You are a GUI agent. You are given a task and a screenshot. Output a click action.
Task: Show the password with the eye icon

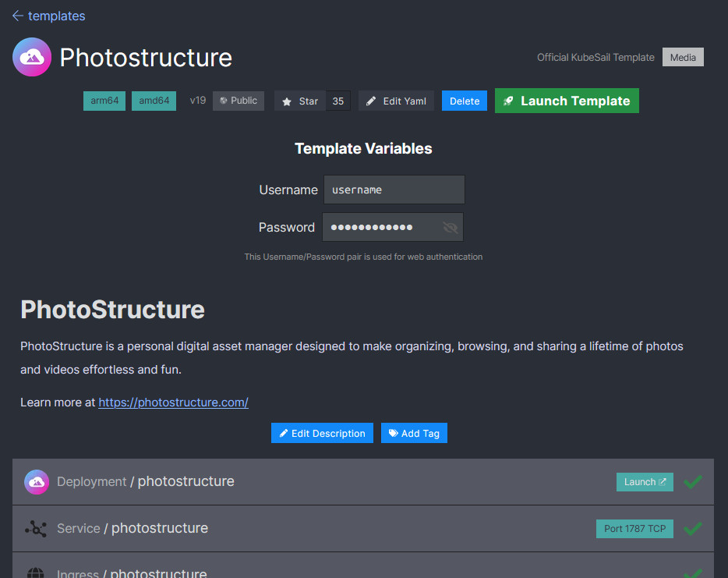coord(450,227)
